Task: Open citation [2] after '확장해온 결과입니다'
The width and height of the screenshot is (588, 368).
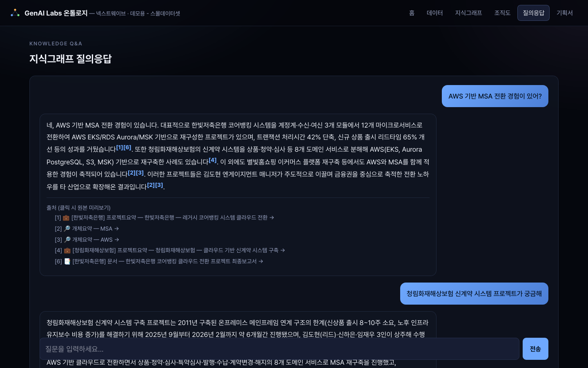Action: 151,185
